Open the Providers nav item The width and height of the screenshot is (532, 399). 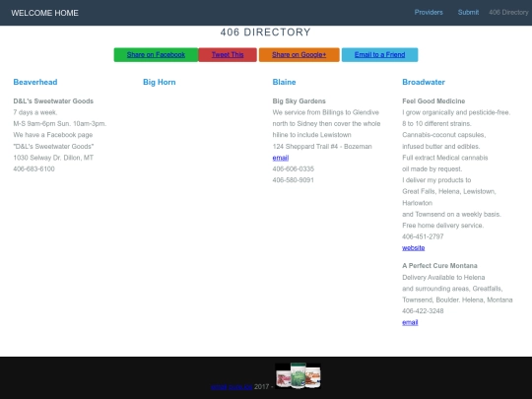[429, 12]
